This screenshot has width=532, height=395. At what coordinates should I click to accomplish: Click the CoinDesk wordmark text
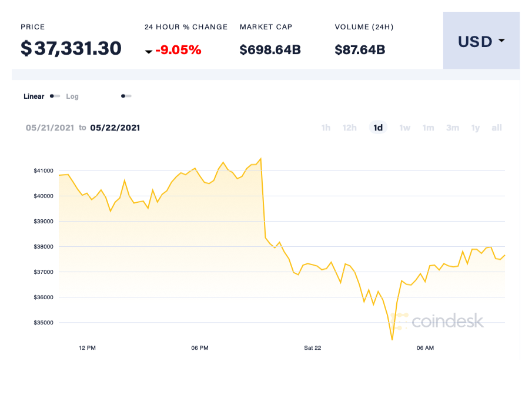coord(448,322)
